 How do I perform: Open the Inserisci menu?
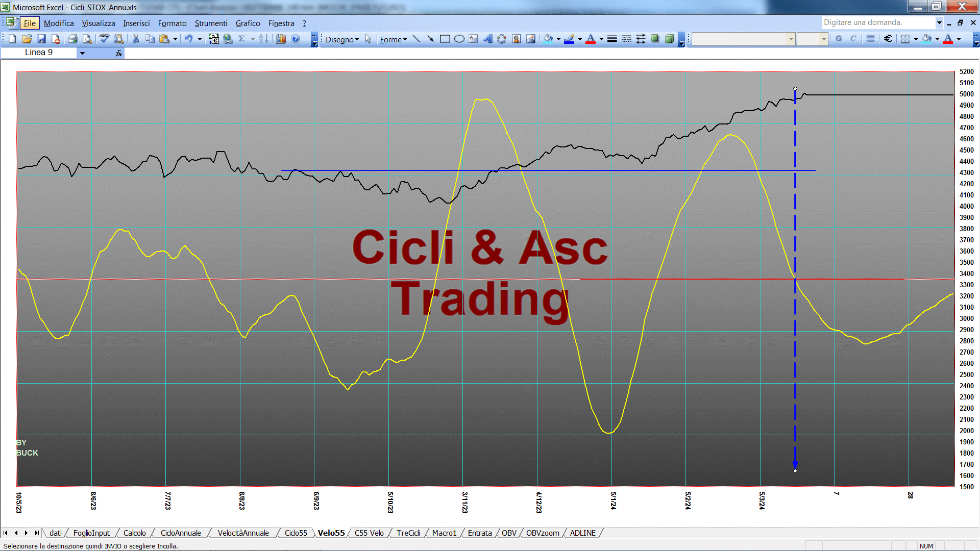(x=136, y=23)
